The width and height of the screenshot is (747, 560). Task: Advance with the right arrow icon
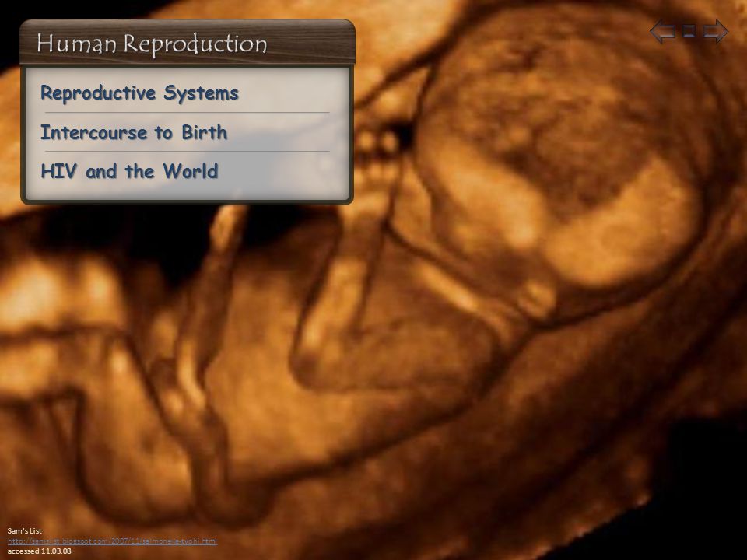point(716,31)
